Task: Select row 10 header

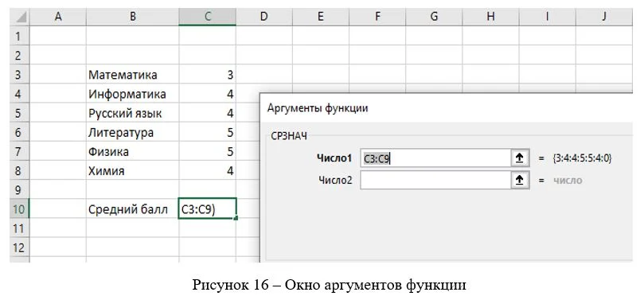Action: click(x=20, y=209)
